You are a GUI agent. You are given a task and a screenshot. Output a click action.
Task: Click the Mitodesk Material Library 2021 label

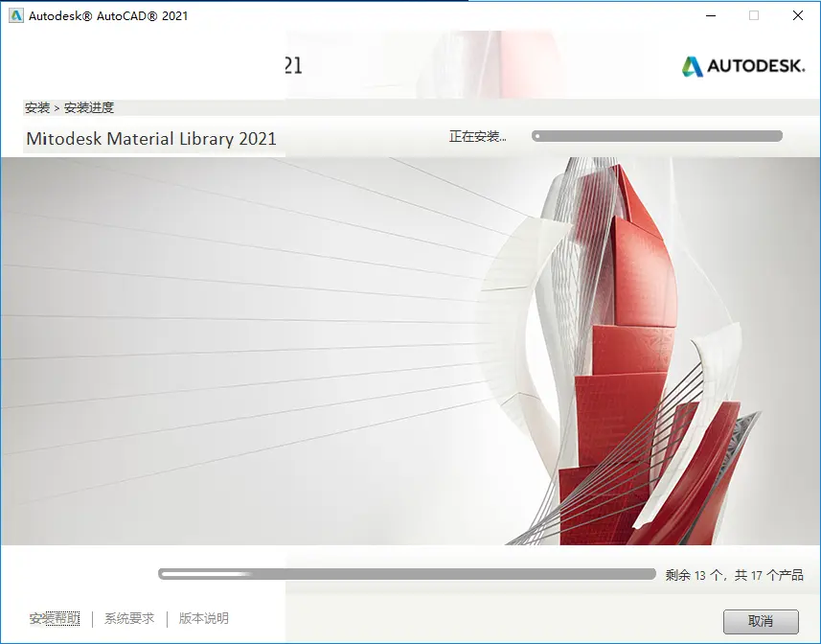[x=151, y=139]
